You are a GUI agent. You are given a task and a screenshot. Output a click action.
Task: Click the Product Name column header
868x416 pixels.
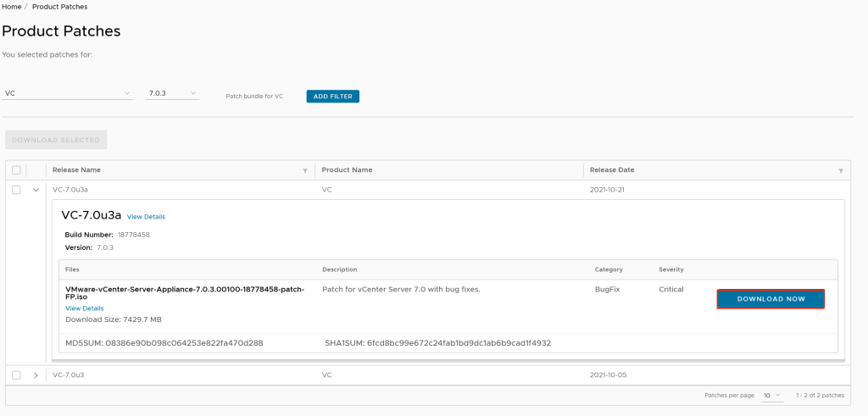[x=347, y=170]
